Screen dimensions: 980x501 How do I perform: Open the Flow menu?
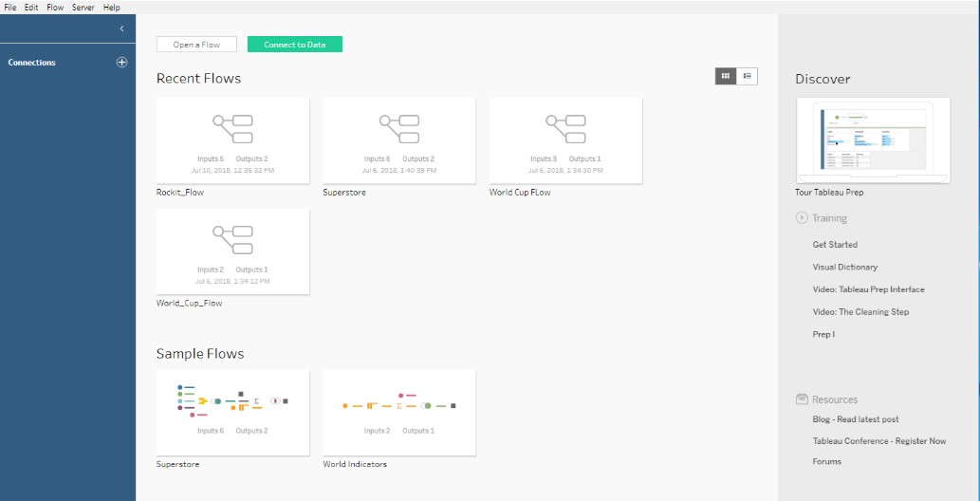click(x=55, y=8)
